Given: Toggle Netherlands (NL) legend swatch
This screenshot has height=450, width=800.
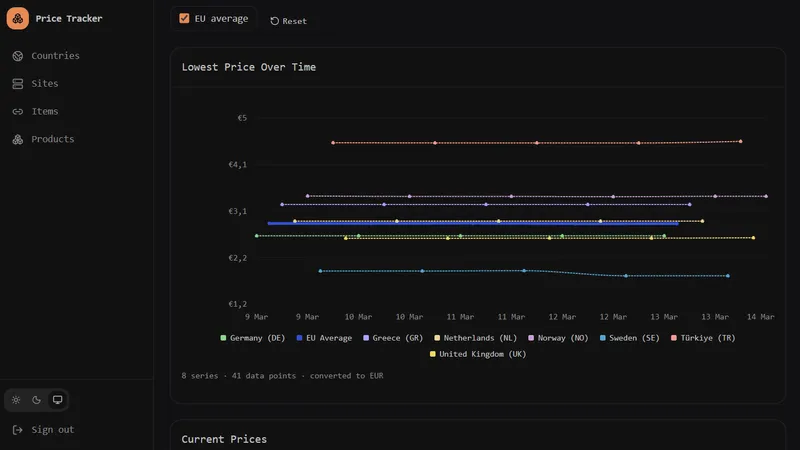Looking at the screenshot, I should [437, 338].
